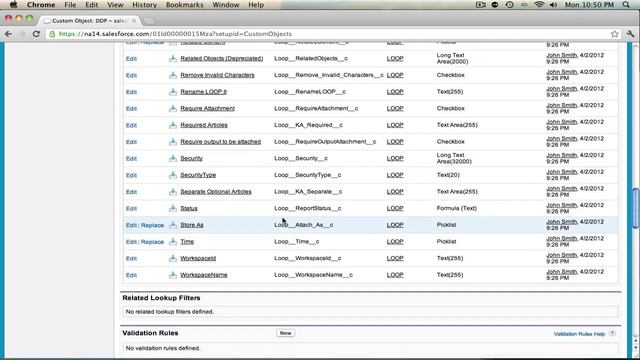The width and height of the screenshot is (640, 360).
Task: Click volume icon in menu bar
Action: tap(553, 5)
